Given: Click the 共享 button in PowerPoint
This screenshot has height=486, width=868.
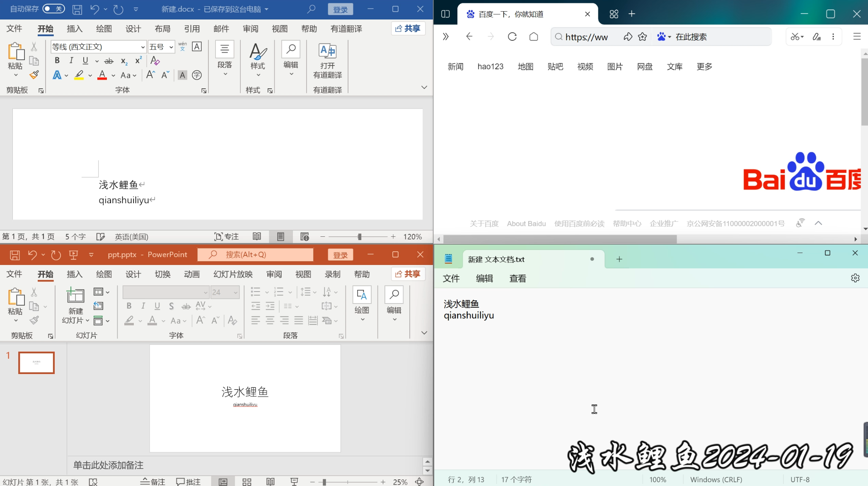Looking at the screenshot, I should point(408,274).
